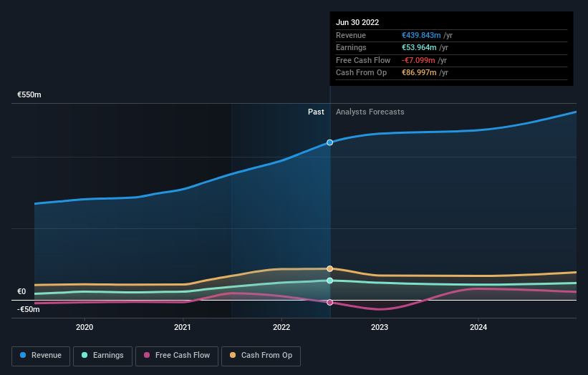Click the pink Free Cash Flow data point
The height and width of the screenshot is (375, 588).
(329, 302)
